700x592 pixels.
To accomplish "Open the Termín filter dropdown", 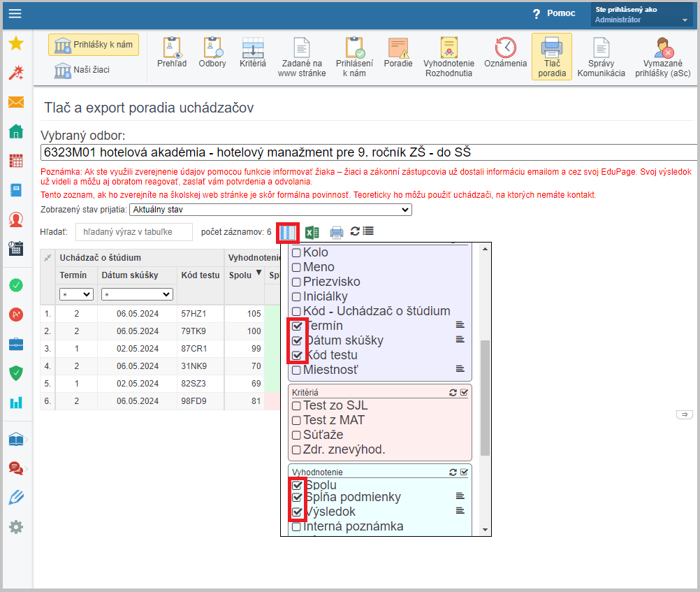I will click(x=76, y=294).
